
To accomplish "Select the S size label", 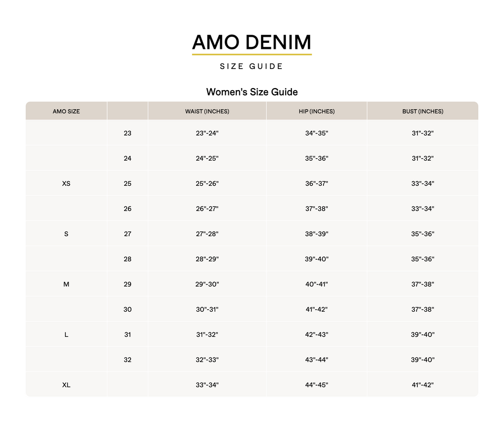I will point(66,234).
